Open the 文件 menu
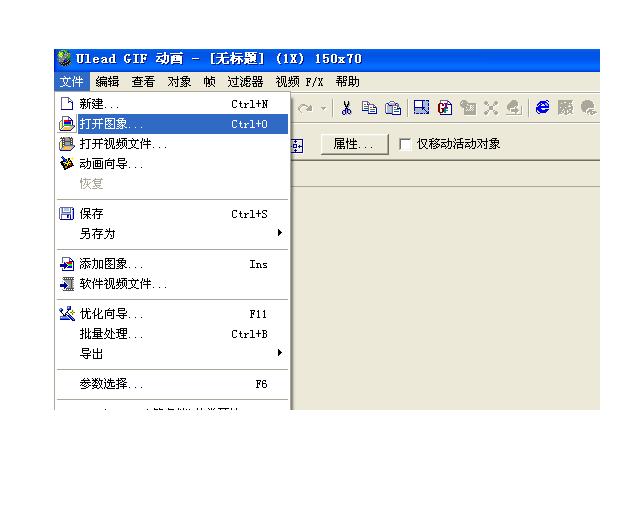 (x=71, y=82)
